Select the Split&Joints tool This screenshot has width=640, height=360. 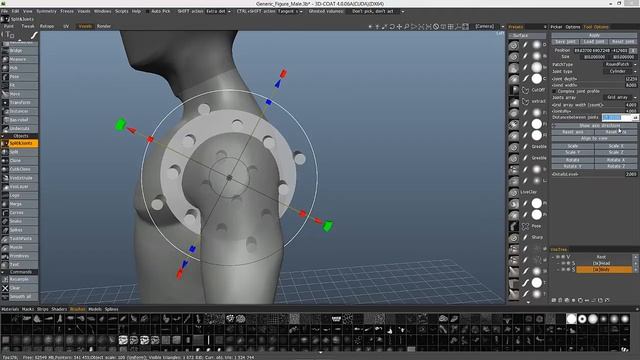(20, 143)
